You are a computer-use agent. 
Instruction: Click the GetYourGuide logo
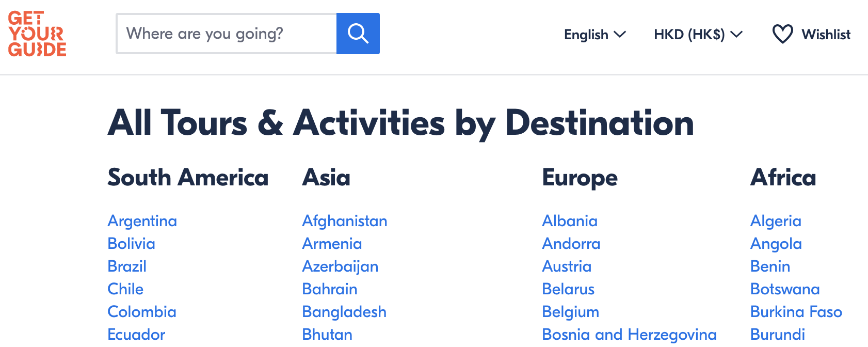coord(37,34)
